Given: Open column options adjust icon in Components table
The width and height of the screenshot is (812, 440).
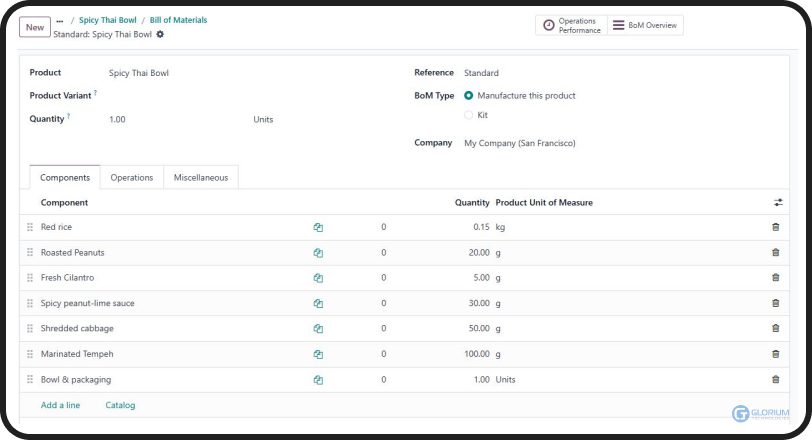Looking at the screenshot, I should (778, 202).
